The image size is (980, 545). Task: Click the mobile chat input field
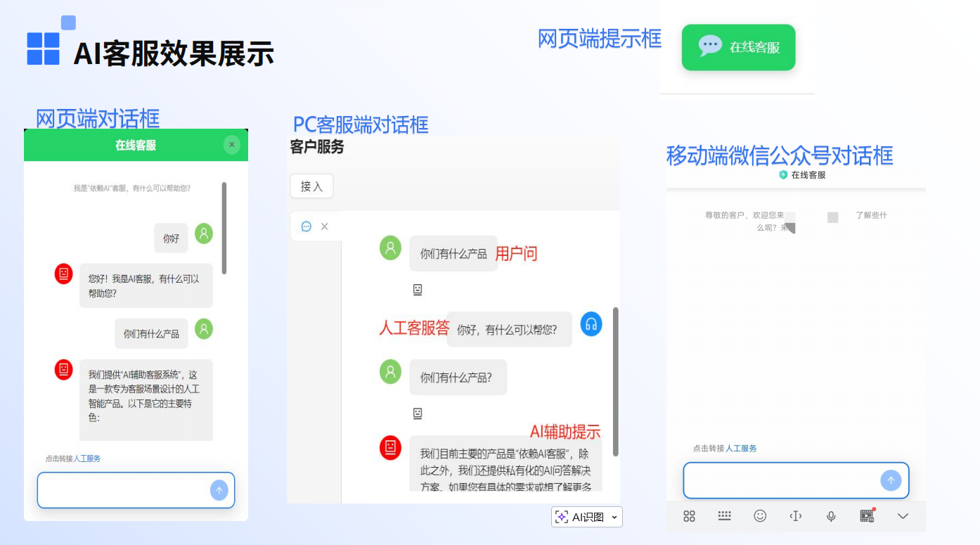click(x=787, y=480)
